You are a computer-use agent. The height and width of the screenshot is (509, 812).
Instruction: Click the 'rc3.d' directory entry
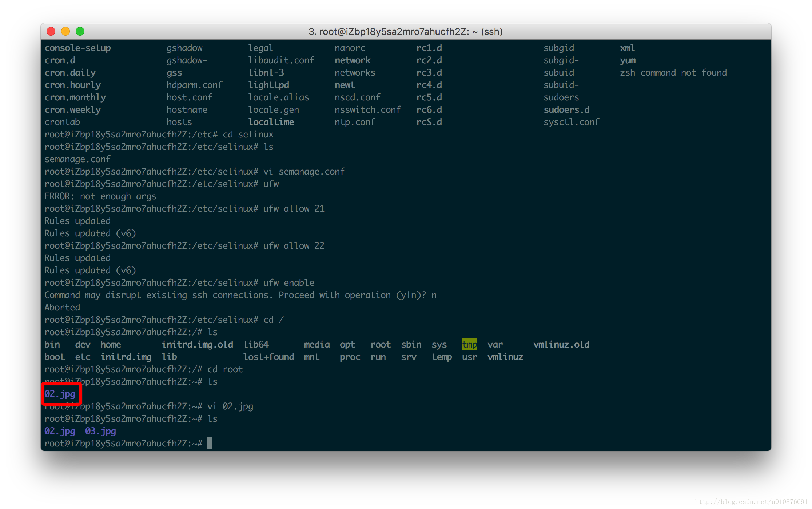coord(429,73)
